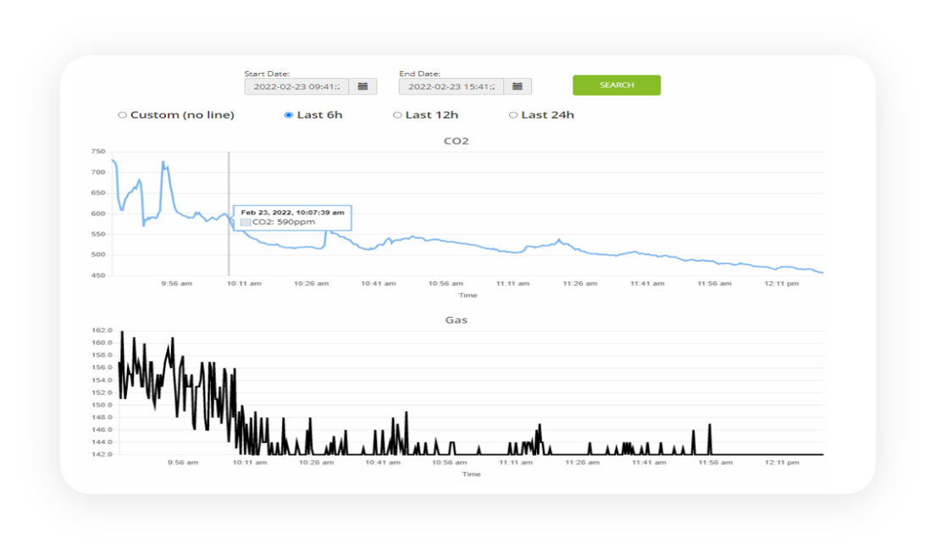This screenshot has height=560, width=936.
Task: Open the Start Date calendar picker icon
Action: [x=363, y=86]
